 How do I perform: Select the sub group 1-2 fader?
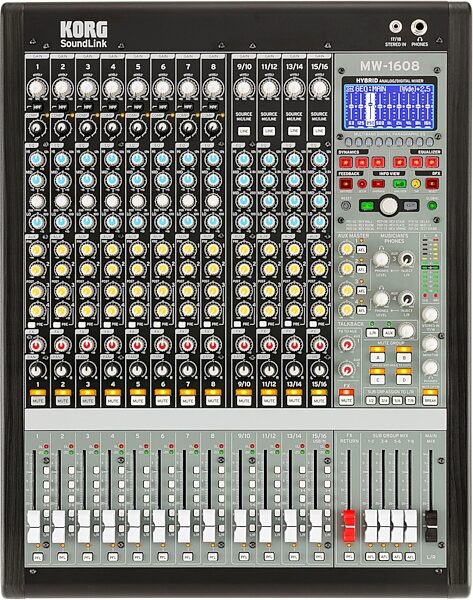pos(370,526)
